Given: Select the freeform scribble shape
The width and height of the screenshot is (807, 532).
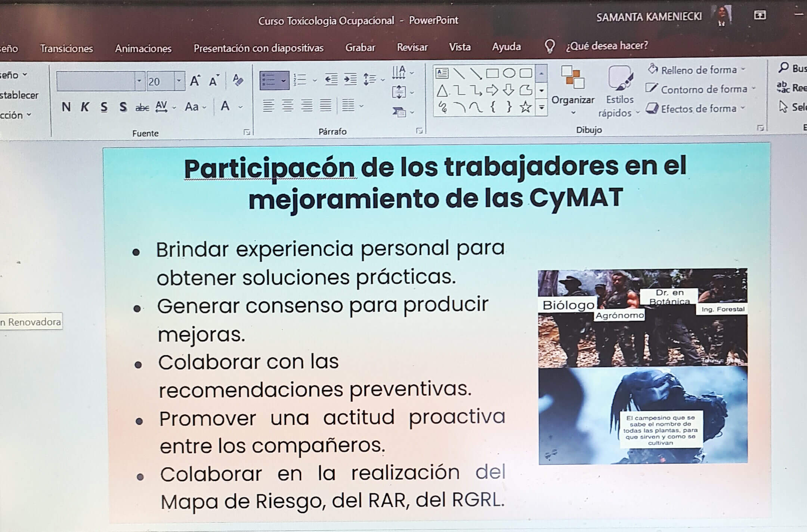Looking at the screenshot, I should coord(443,108).
